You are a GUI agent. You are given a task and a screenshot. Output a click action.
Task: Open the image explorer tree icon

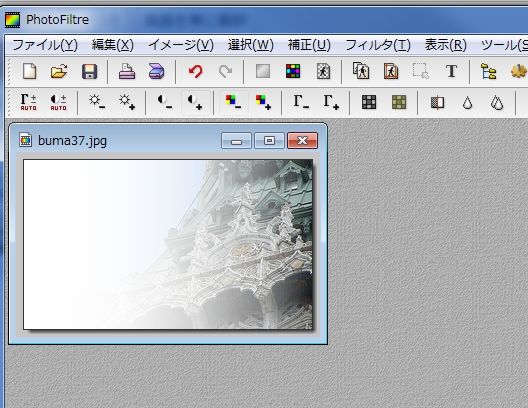(x=489, y=71)
